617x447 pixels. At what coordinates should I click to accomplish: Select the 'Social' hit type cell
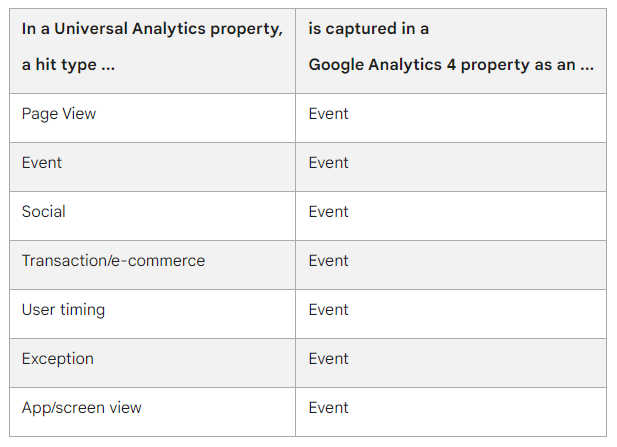pos(44,212)
